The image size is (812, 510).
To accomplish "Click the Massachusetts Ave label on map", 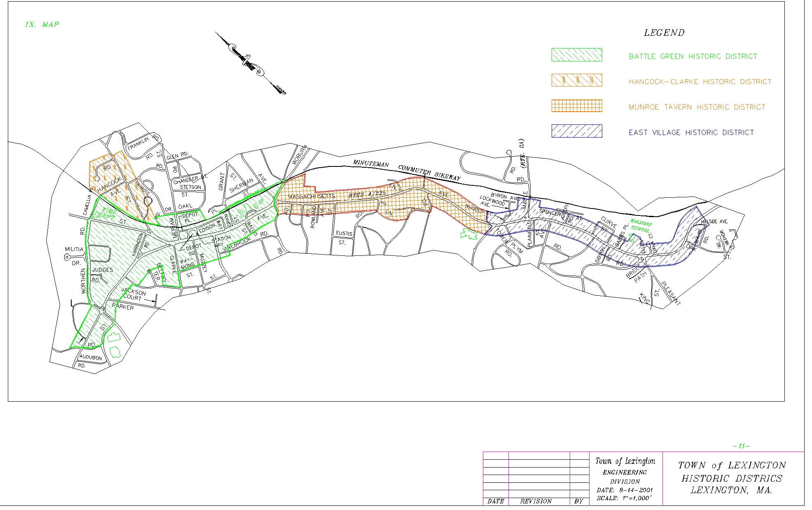I will [x=311, y=197].
